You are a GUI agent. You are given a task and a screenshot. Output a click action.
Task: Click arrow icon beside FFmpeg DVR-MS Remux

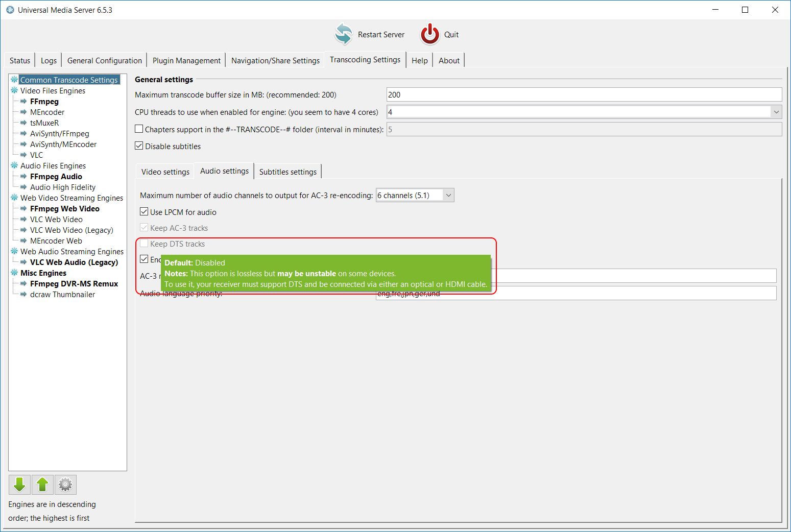23,283
